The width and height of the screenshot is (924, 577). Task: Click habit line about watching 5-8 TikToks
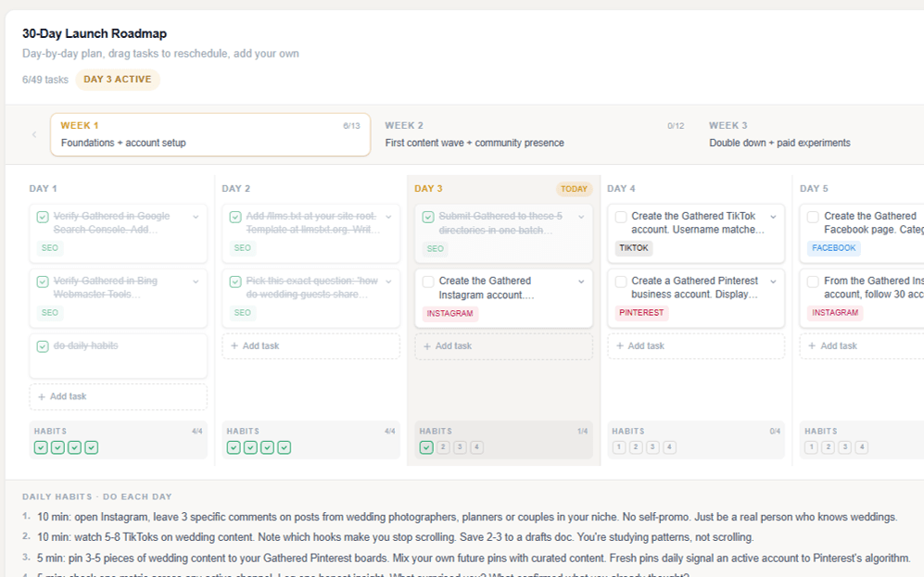click(396, 537)
